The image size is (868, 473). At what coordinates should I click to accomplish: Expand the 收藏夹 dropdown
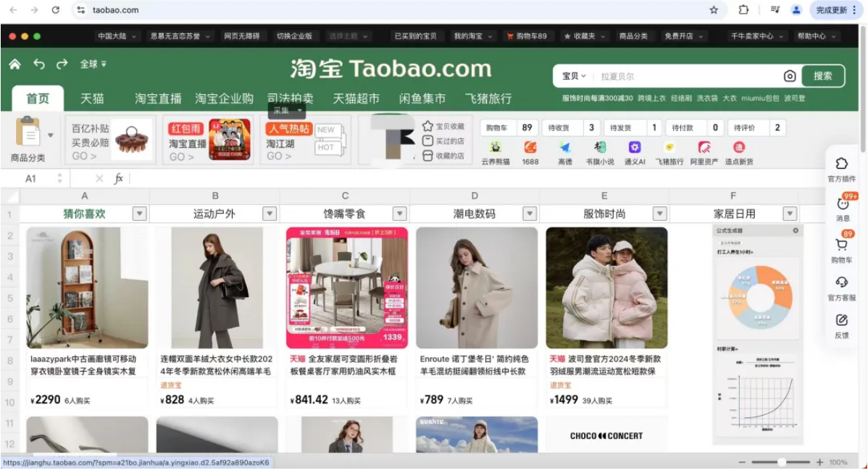[x=585, y=36]
